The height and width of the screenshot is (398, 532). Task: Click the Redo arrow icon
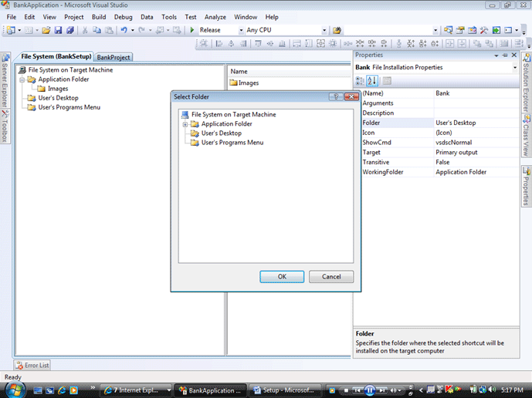tap(141, 30)
